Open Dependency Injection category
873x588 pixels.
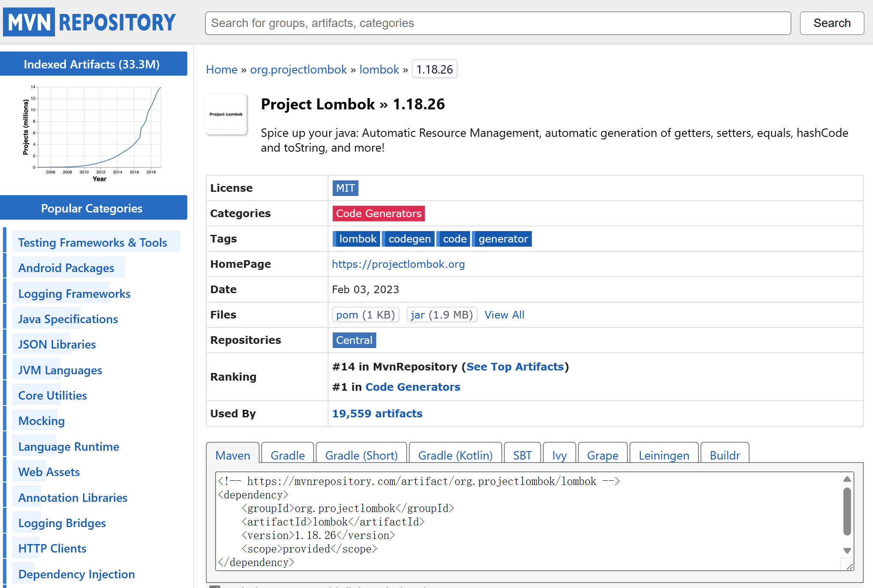click(76, 574)
